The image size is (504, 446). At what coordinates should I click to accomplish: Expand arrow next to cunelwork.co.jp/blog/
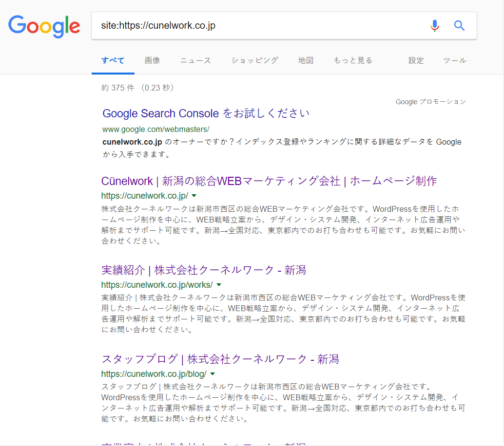coord(213,374)
